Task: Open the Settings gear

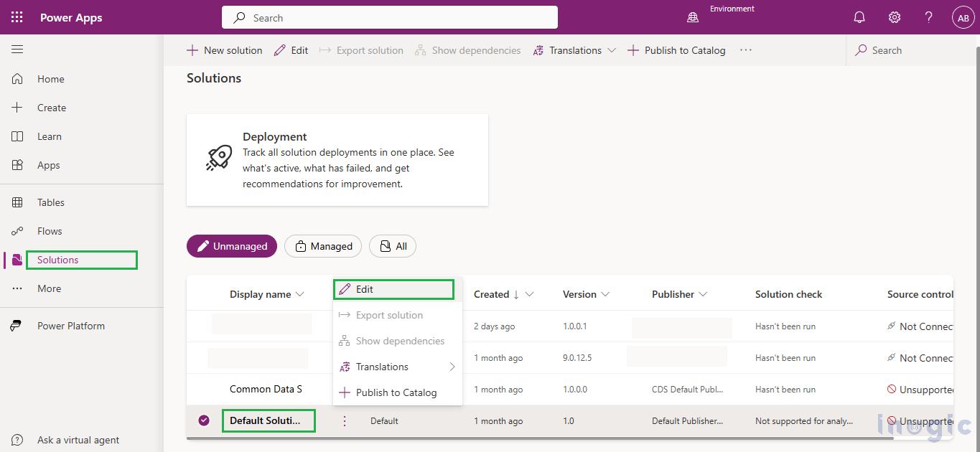Action: point(894,17)
